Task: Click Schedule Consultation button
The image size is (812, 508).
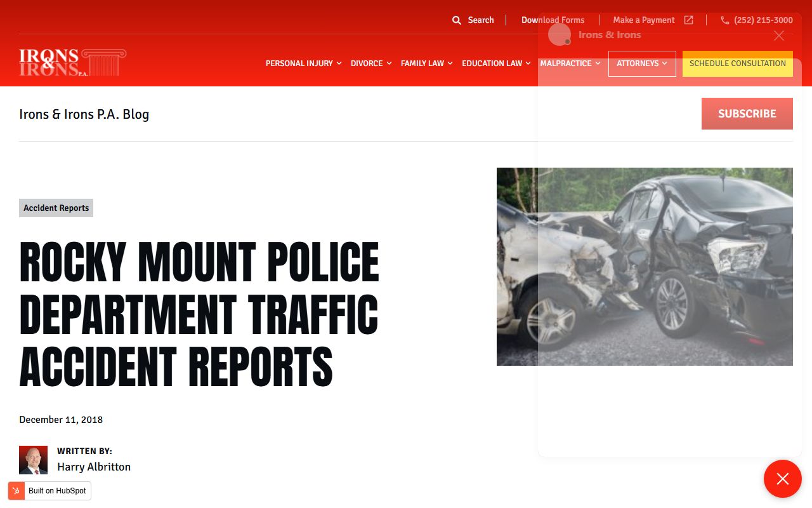Action: click(738, 63)
